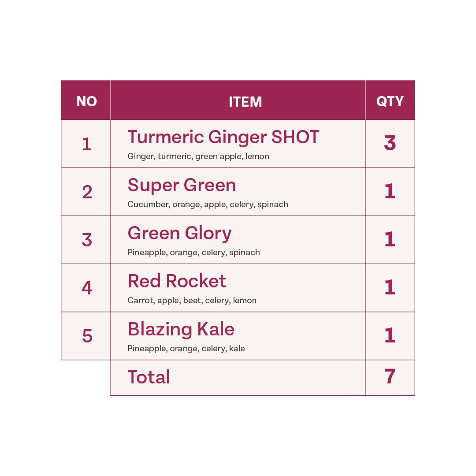Click the "Pineapple, orange, celery, kale" description
This screenshot has height=476, width=476.
186,349
